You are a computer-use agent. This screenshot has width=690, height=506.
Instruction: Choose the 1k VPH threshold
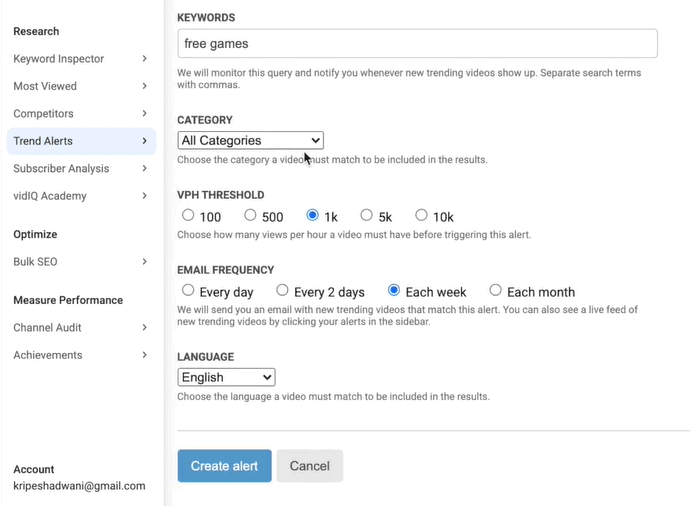click(312, 215)
